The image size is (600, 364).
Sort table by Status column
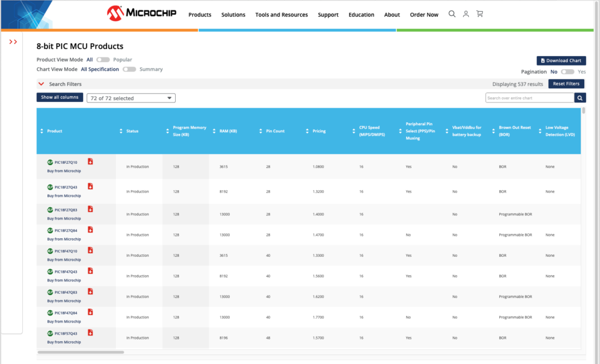[121, 131]
